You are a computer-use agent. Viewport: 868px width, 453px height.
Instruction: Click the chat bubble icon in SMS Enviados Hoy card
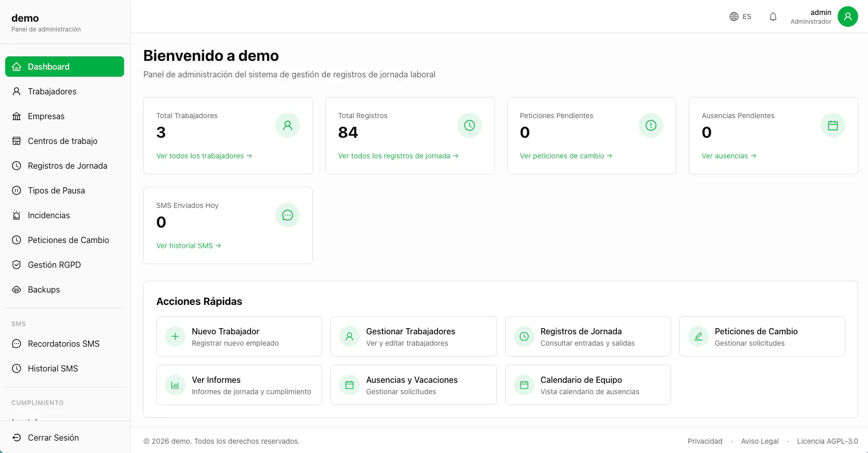pyautogui.click(x=288, y=215)
